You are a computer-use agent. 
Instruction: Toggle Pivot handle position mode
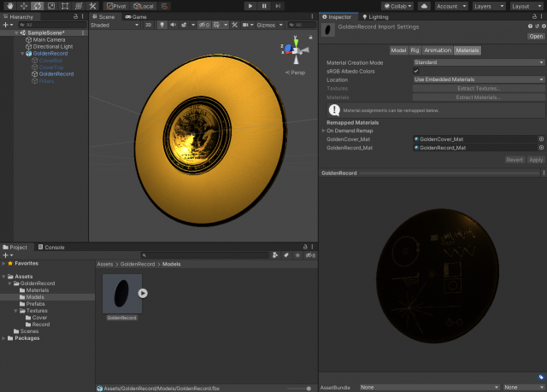click(115, 6)
